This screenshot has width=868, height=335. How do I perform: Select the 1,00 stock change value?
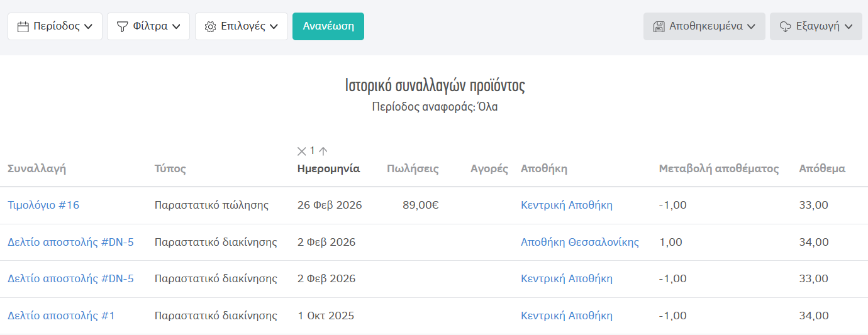[670, 242]
